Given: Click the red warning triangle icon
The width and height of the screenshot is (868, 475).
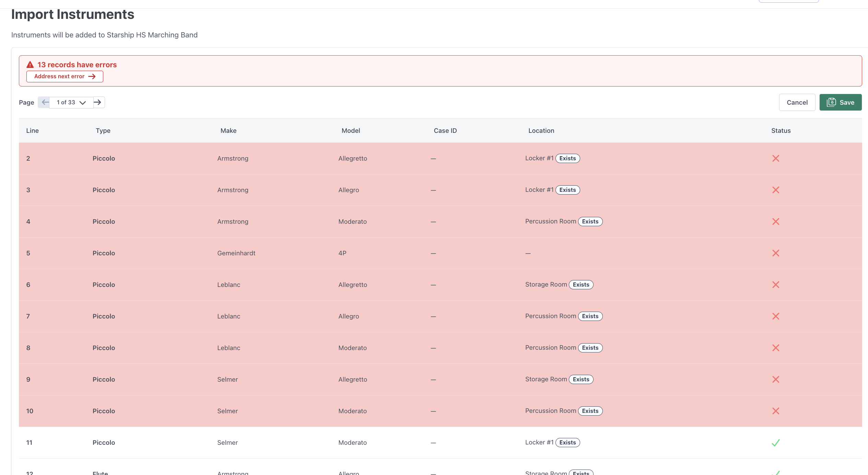Looking at the screenshot, I should click(x=30, y=65).
